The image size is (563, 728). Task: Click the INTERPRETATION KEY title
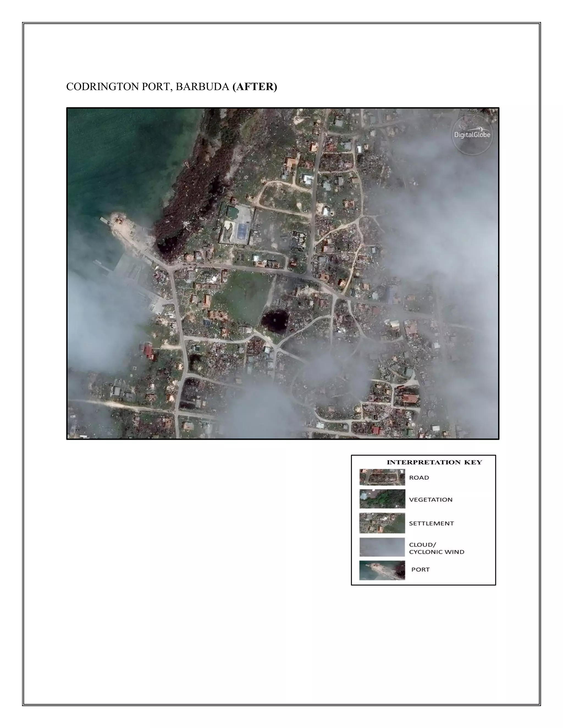[x=434, y=462]
